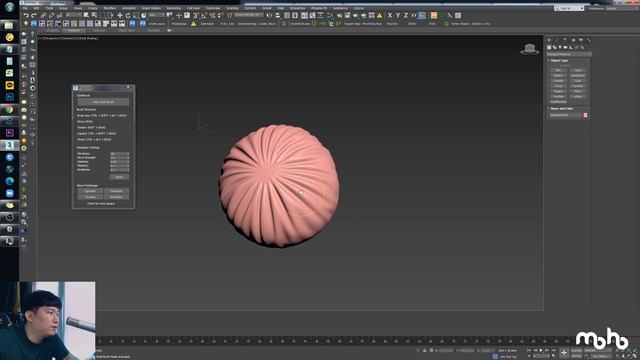Activate the Select and Rotate tool
Viewport: 640px width, 360px height.
click(128, 16)
